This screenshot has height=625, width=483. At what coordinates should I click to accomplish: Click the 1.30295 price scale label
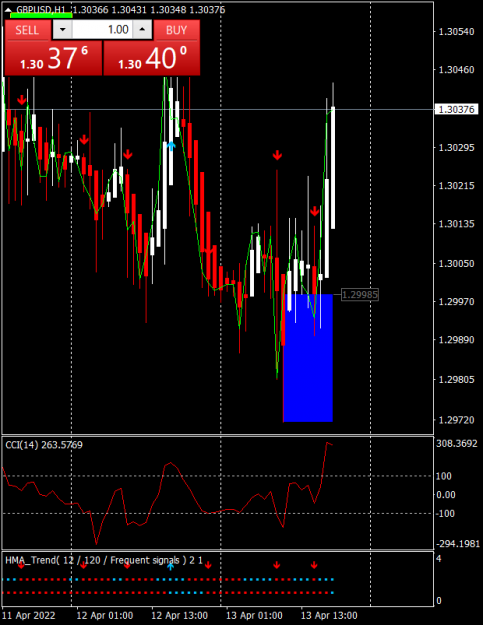click(456, 147)
